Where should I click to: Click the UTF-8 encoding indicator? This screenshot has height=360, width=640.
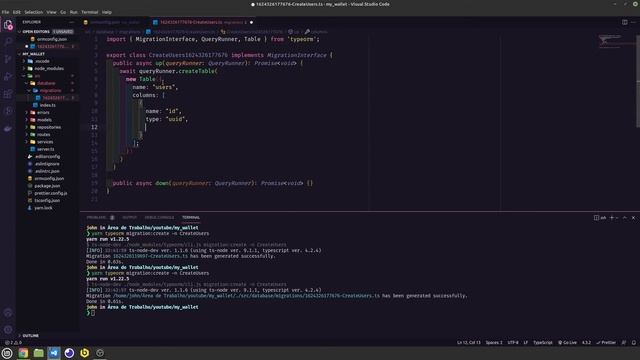513,342
